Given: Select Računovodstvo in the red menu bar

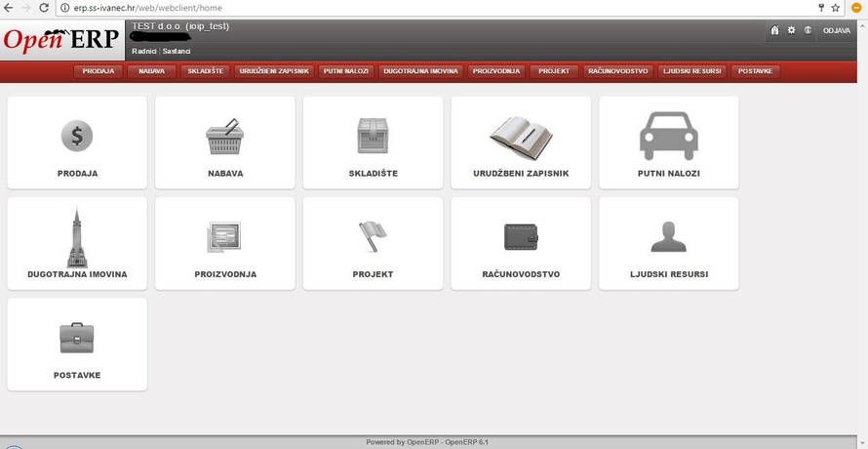Looking at the screenshot, I should pos(617,71).
